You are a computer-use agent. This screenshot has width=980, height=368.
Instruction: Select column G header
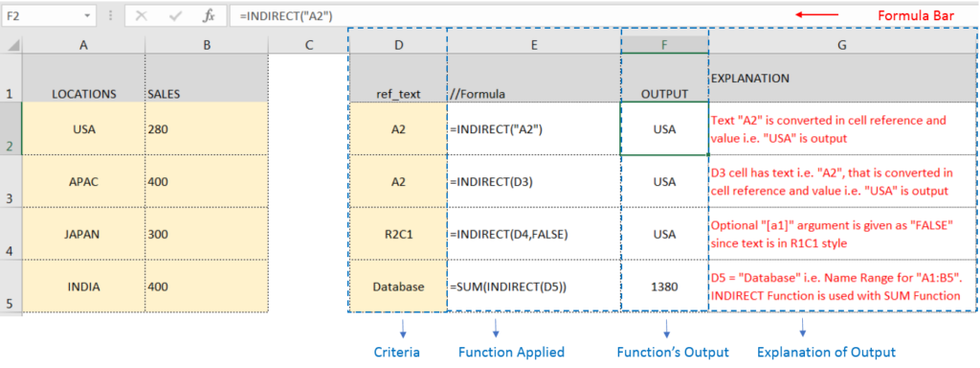point(842,44)
